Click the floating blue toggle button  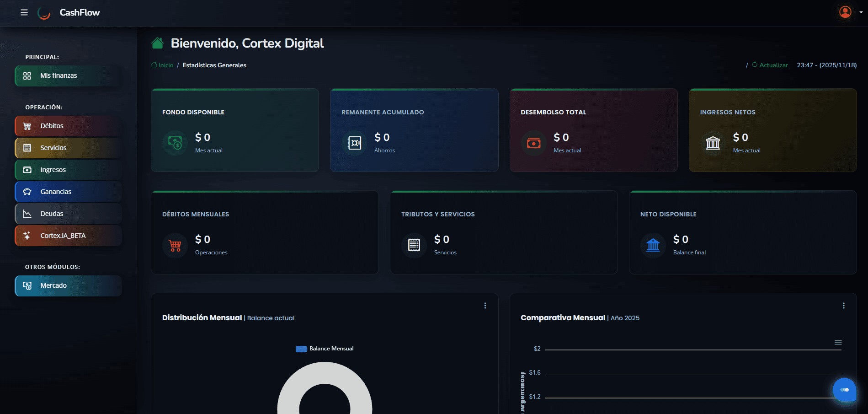pos(844,390)
